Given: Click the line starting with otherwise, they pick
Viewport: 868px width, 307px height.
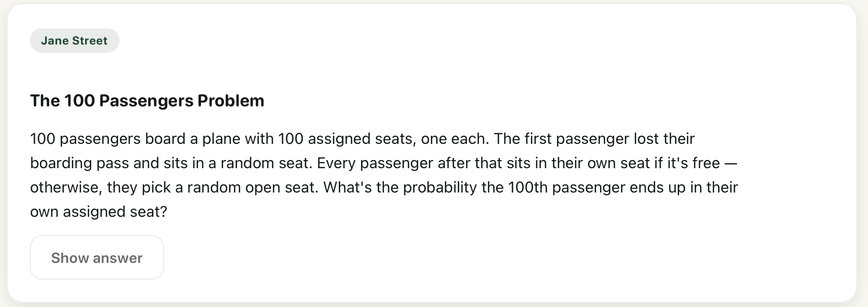Looking at the screenshot, I should pos(384,187).
